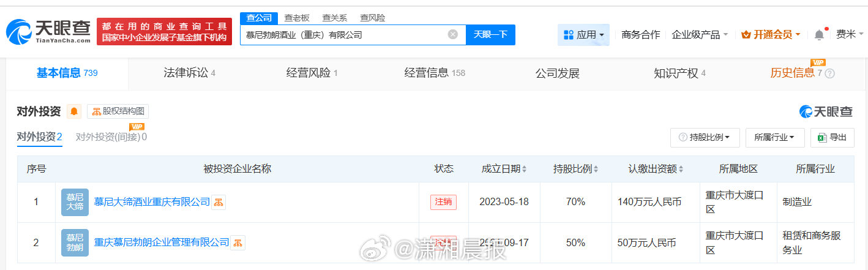Click the 140万元人民币 capital cell
868x270 pixels.
tap(656, 202)
